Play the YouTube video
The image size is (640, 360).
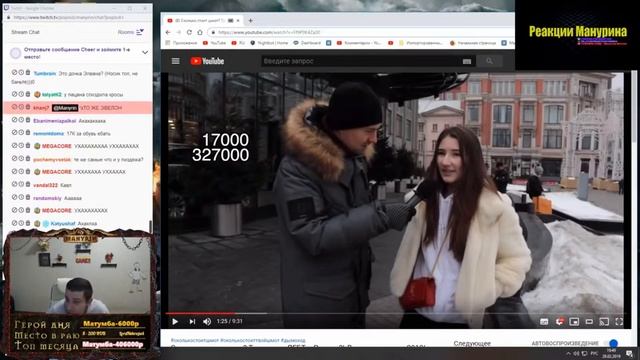[x=175, y=322]
